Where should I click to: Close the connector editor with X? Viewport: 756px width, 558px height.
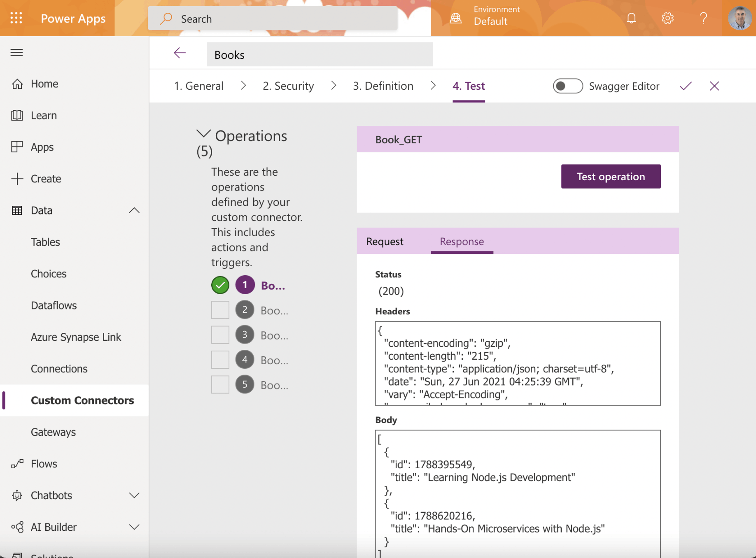(x=714, y=86)
